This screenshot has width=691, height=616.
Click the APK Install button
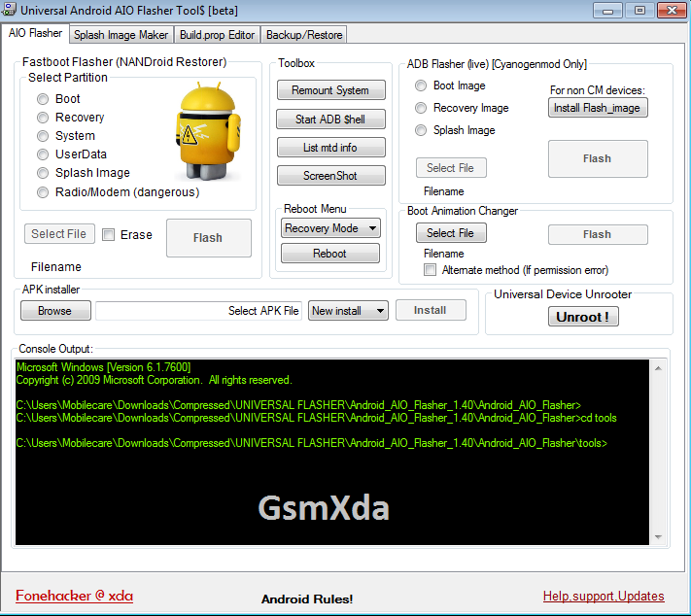point(431,310)
